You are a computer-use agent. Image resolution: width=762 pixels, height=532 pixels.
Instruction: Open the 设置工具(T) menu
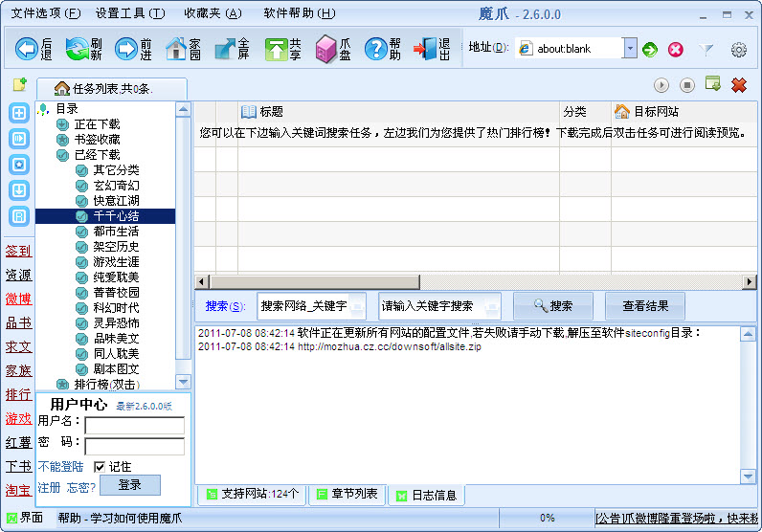[x=130, y=13]
